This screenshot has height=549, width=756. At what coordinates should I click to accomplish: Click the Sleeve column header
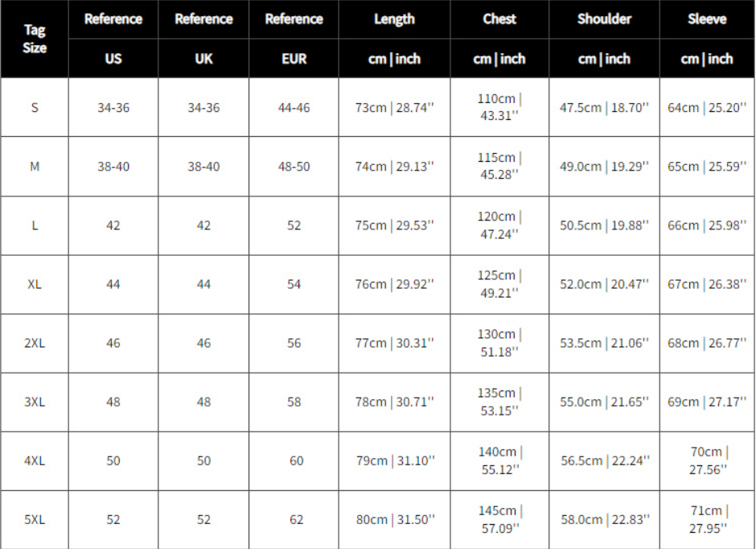[x=707, y=19]
